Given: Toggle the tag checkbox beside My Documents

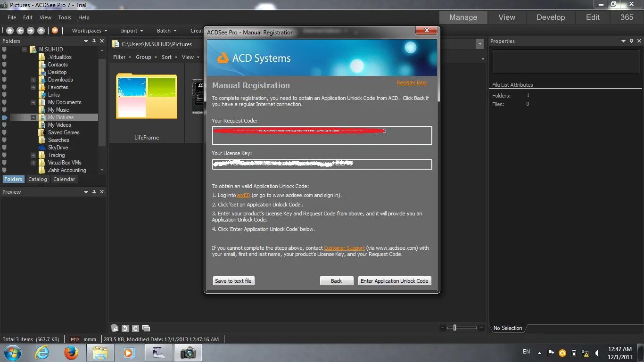Looking at the screenshot, I should coord(4,102).
